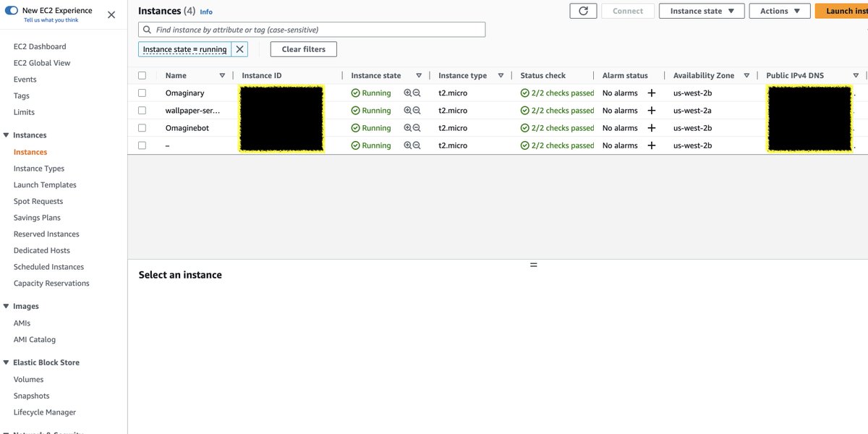Viewport: 868px width, 434px height.
Task: Sort by Instance state column arrow
Action: [x=418, y=75]
